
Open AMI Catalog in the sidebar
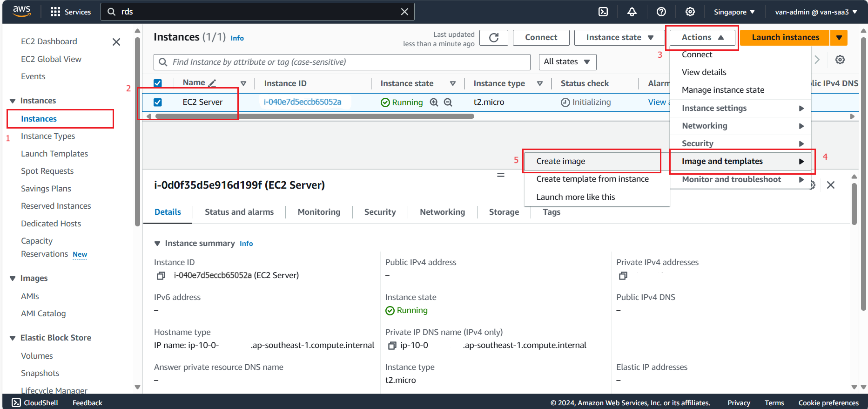(43, 314)
